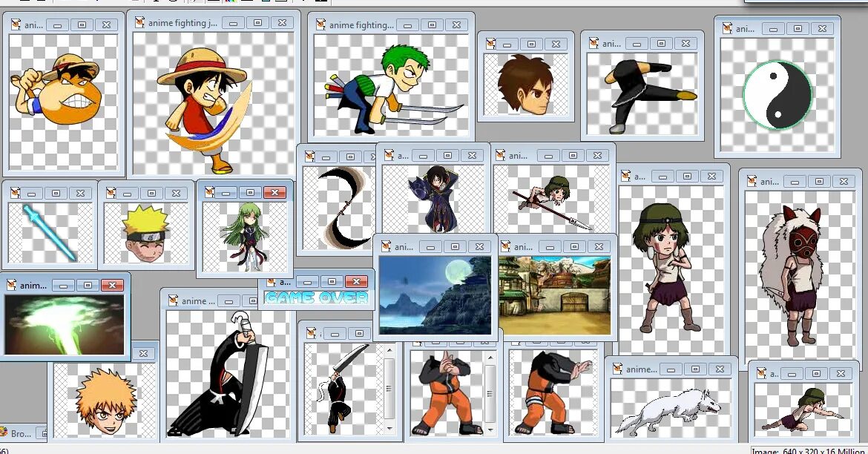The width and height of the screenshot is (868, 454).
Task: Click scroll-up arrow in raised-sword figure window
Action: coord(389,350)
